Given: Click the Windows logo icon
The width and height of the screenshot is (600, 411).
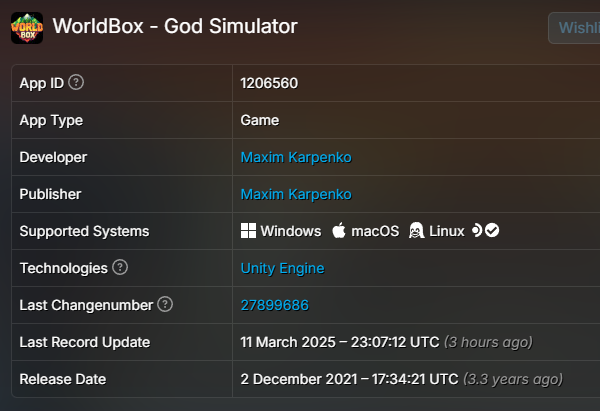Looking at the screenshot, I should coord(248,231).
